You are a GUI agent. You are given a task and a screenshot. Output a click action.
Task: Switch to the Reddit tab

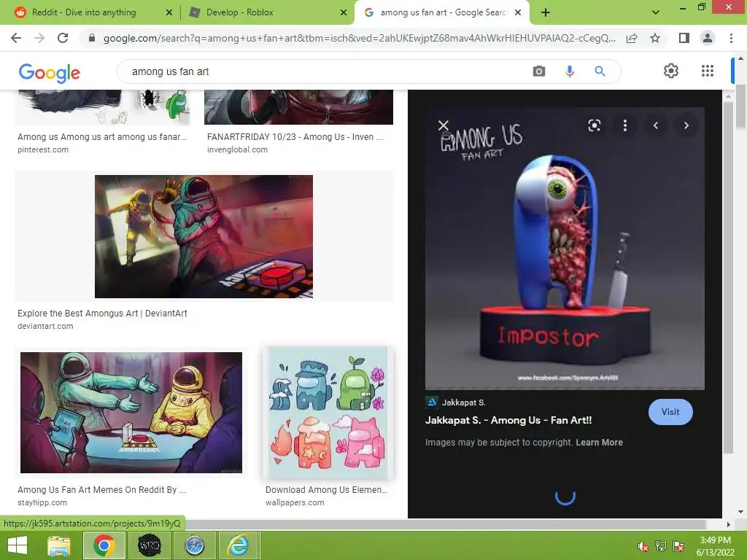tap(84, 12)
